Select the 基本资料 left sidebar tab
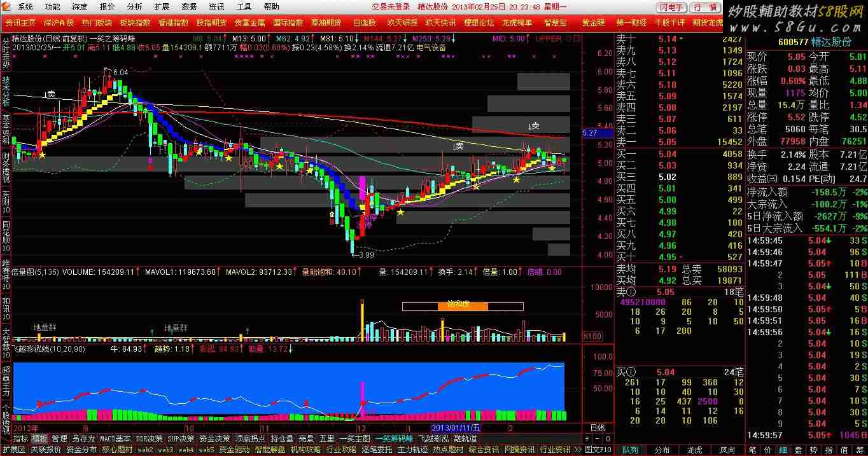 coord(6,130)
